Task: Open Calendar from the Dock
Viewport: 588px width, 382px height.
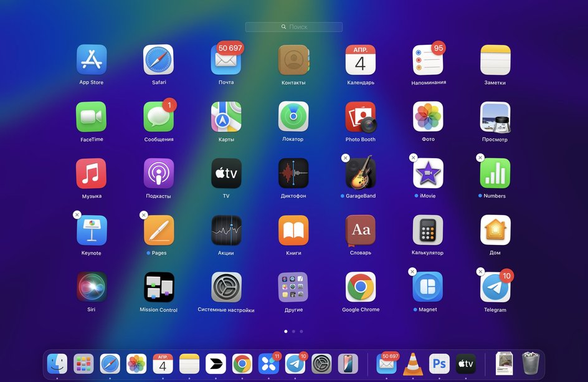Action: click(163, 363)
